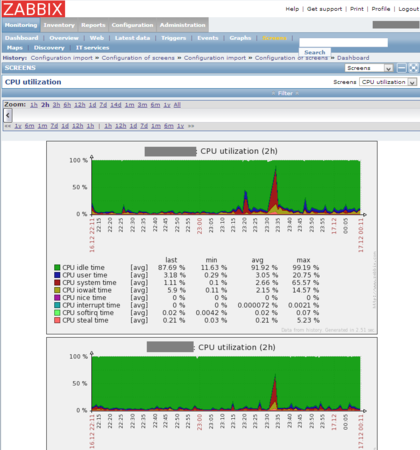Open the CPU utilization screen selector dropdown
Viewport: 420px width, 450px height.
click(388, 82)
